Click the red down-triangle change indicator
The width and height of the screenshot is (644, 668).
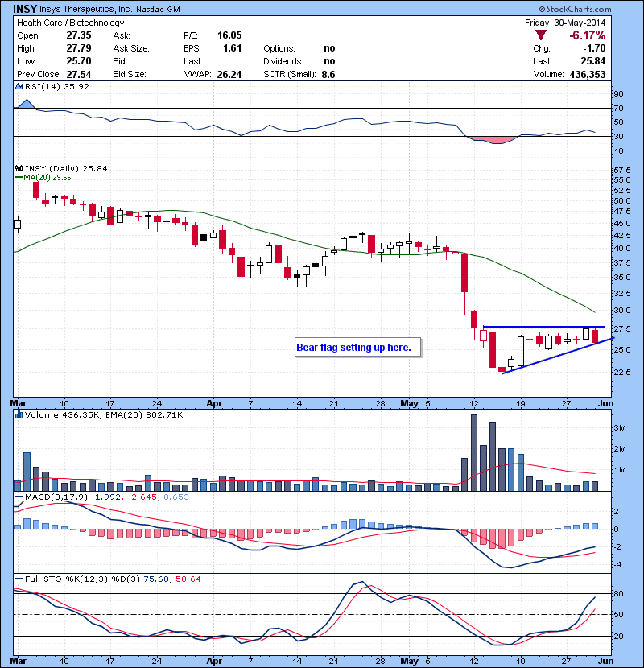pyautogui.click(x=540, y=35)
